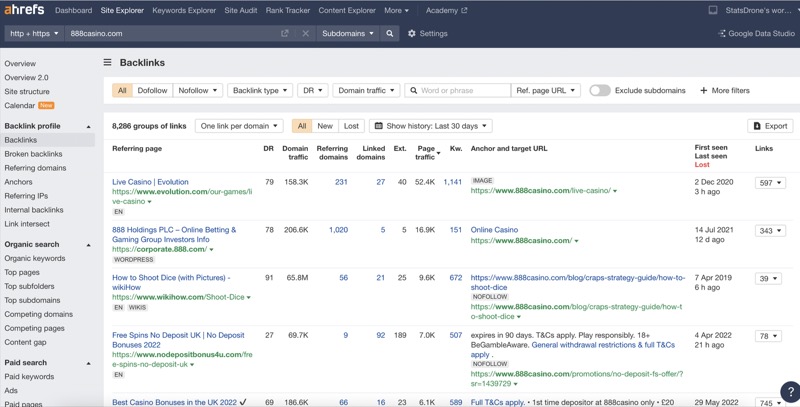
Task: Open Show history Last 30 days dropdown
Action: (x=431, y=126)
